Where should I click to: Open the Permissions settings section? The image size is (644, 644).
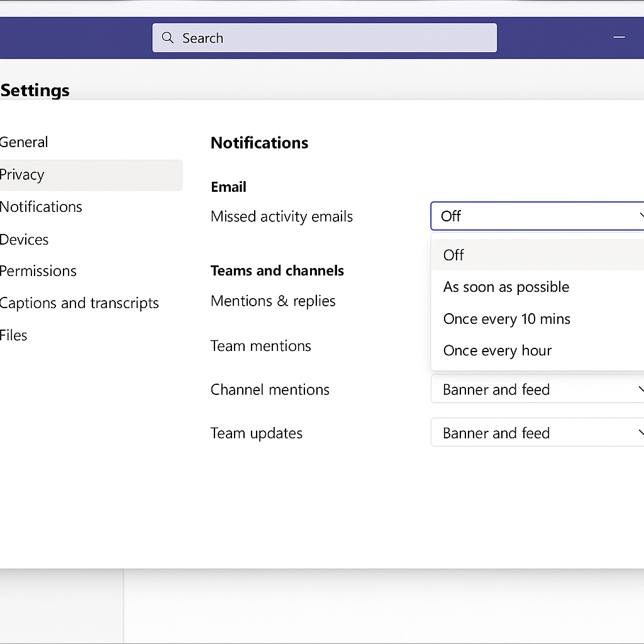pos(91,271)
